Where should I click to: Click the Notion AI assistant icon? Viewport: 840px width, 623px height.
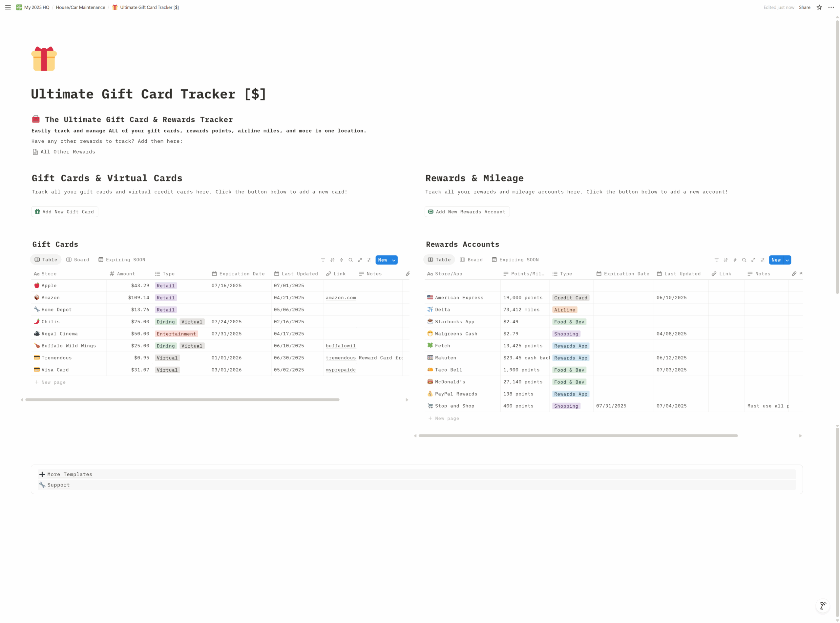(823, 606)
